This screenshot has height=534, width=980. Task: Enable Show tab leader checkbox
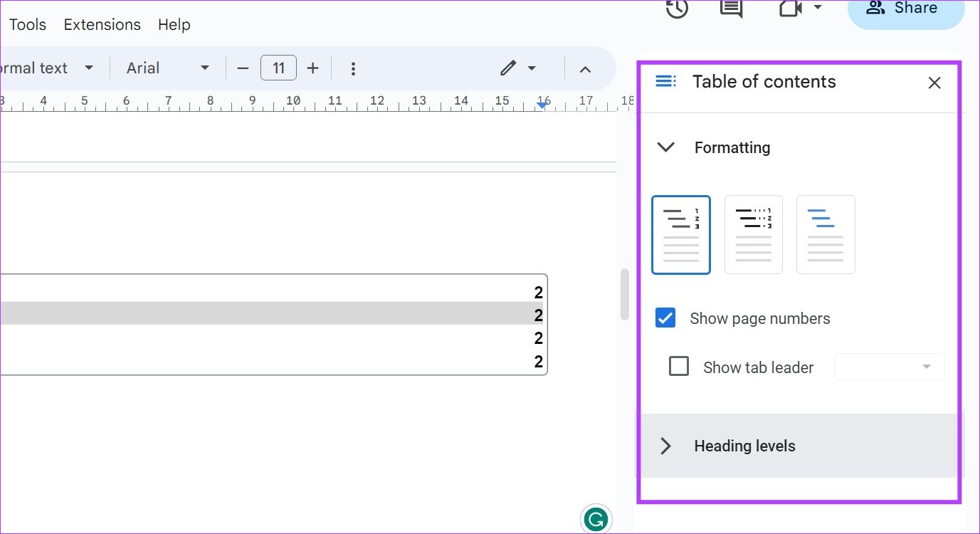pos(679,367)
